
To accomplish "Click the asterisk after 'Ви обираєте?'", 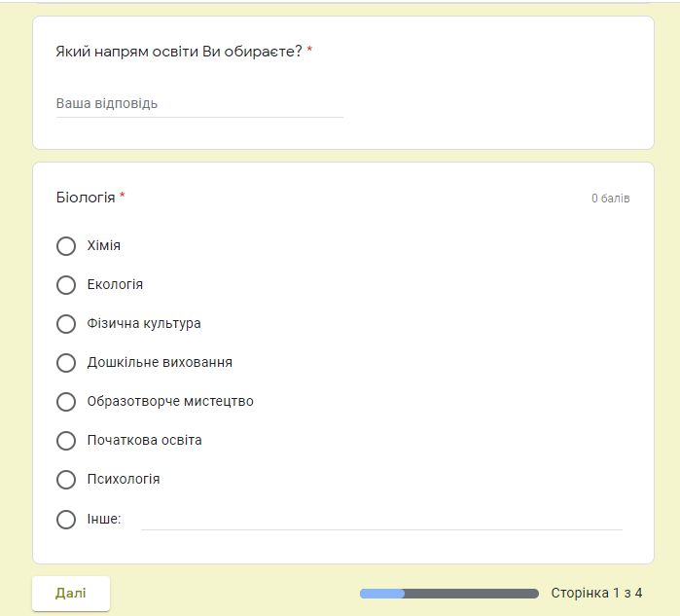I will point(309,51).
